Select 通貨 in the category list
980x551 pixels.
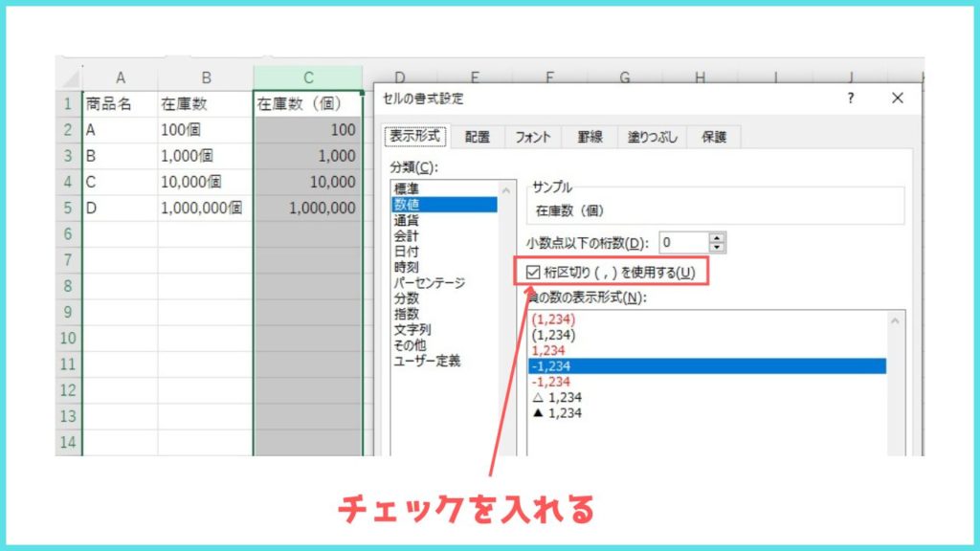[x=406, y=220]
